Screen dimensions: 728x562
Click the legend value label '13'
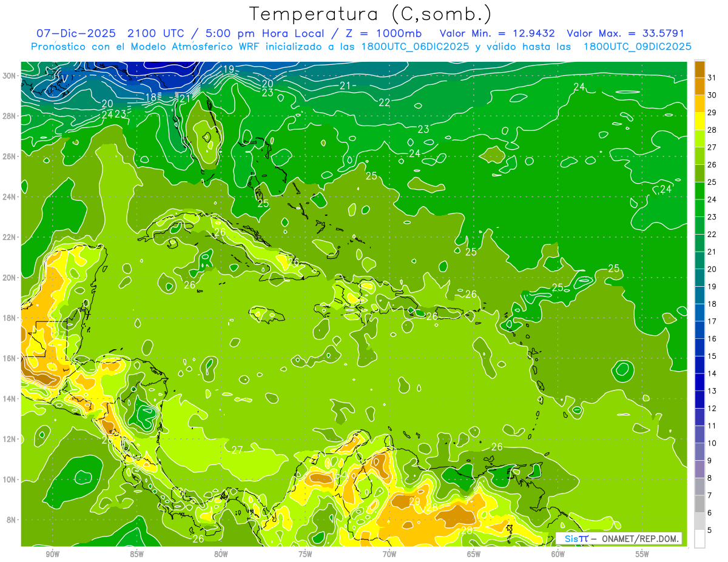click(x=712, y=391)
